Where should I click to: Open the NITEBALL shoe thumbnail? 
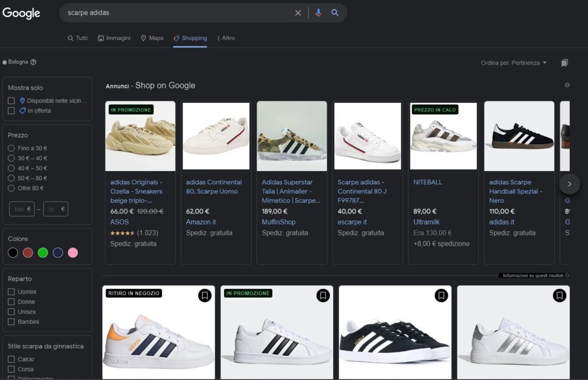[x=443, y=136]
